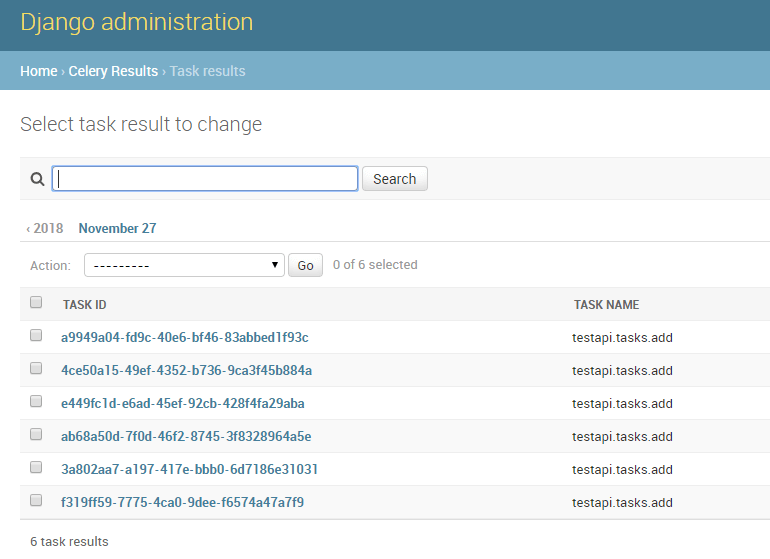Check the box for task 4ce50a15

(36, 368)
